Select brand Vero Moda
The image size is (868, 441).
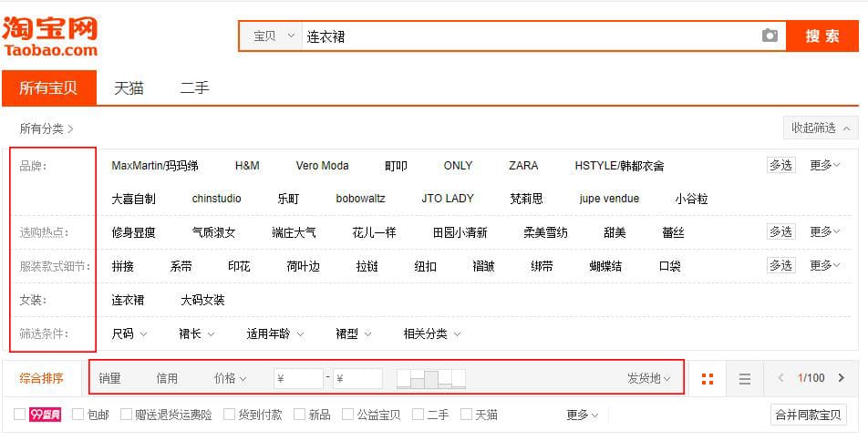tap(322, 166)
